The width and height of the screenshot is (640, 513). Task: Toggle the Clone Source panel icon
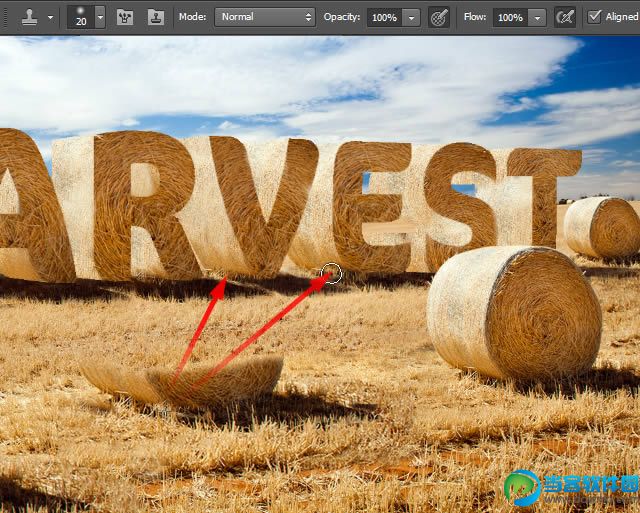tap(156, 17)
